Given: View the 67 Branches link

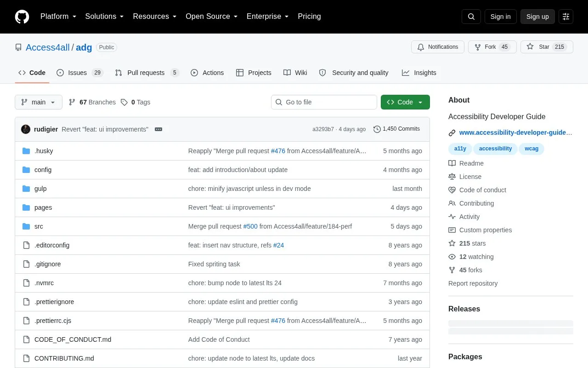Looking at the screenshot, I should [x=92, y=102].
